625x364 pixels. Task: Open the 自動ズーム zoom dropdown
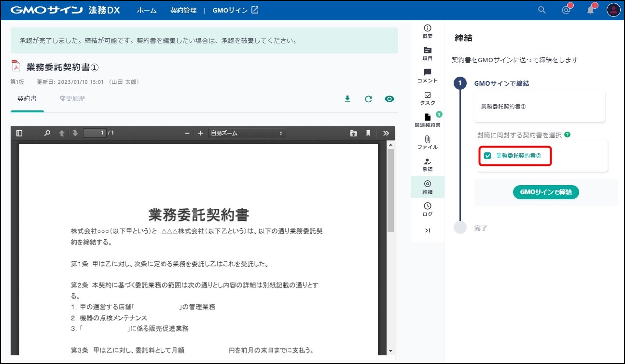pyautogui.click(x=247, y=133)
